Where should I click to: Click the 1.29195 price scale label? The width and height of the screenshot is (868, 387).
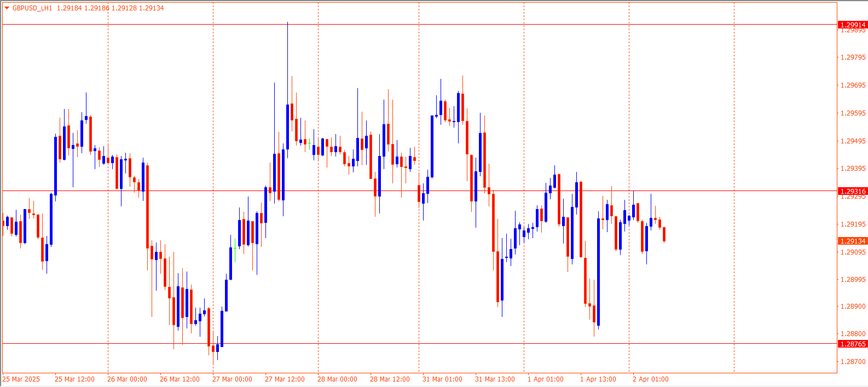853,224
